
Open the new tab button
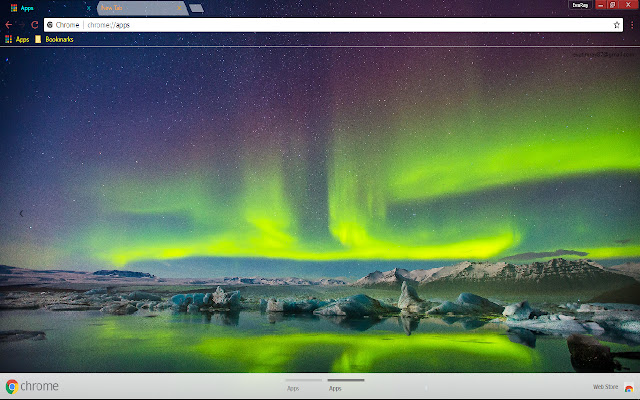(x=196, y=8)
